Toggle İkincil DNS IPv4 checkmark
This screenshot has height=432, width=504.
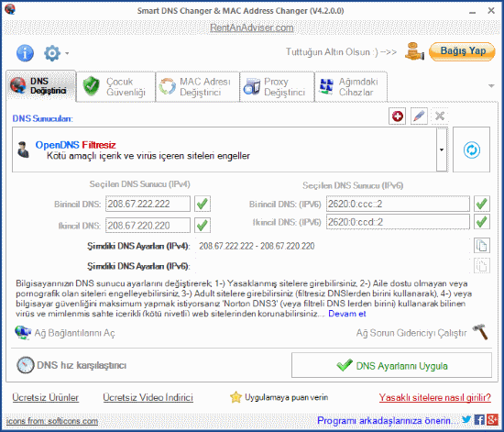tap(203, 225)
